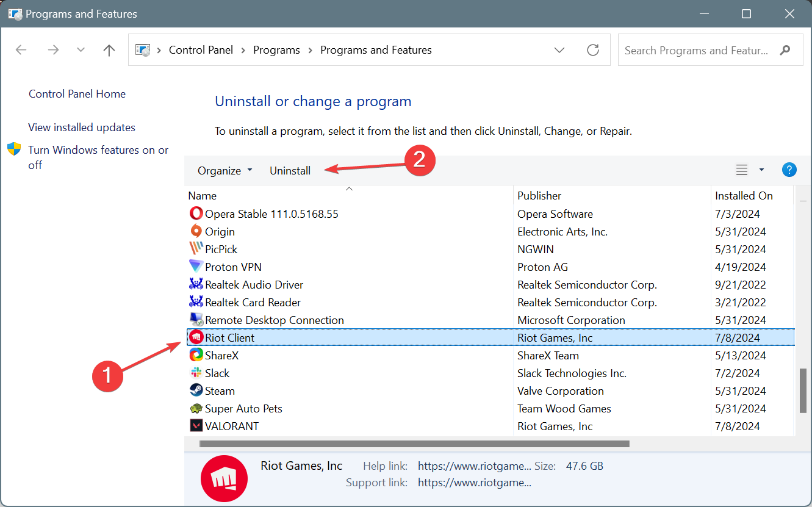
Task: Click the horizontal scrollbar thumb
Action: [414, 444]
